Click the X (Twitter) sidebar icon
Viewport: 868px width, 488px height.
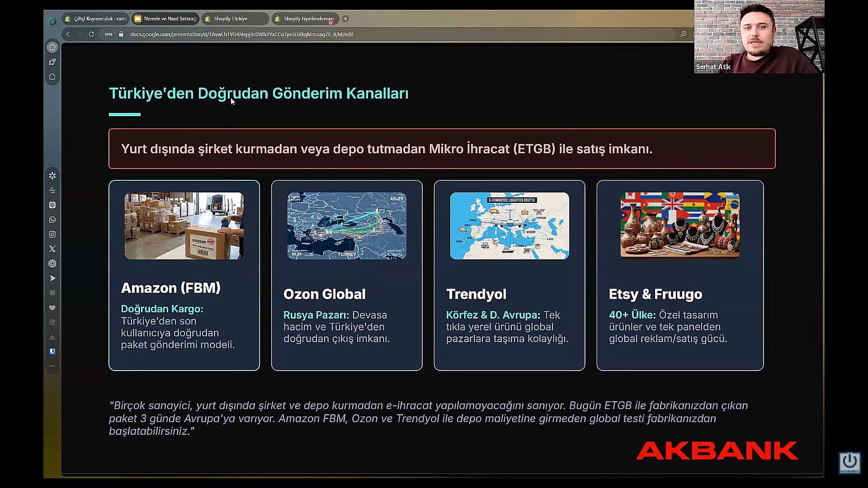tap(52, 249)
